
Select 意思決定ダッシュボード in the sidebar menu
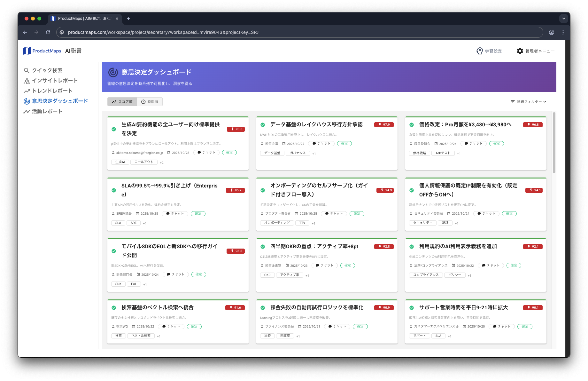[x=59, y=101]
